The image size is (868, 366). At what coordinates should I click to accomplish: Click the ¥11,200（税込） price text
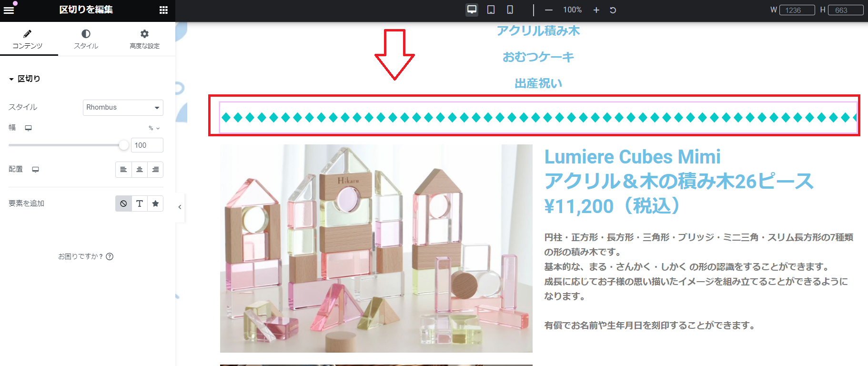[x=612, y=206]
